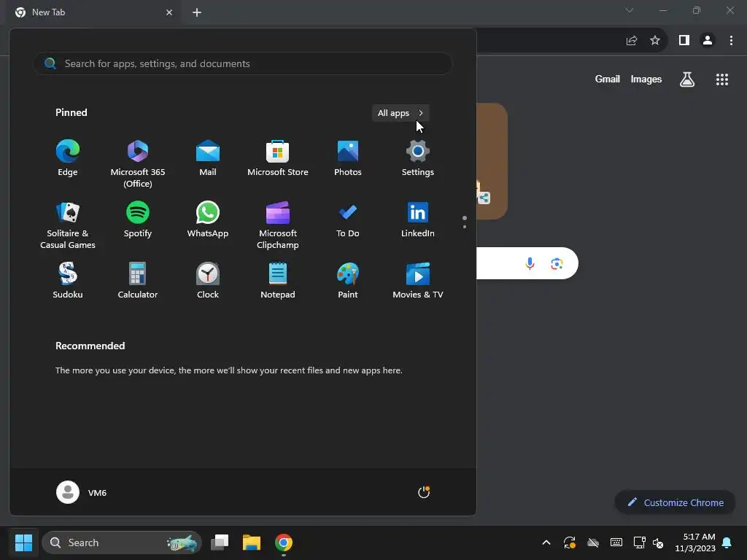Launch the Sudoku game

point(68,281)
